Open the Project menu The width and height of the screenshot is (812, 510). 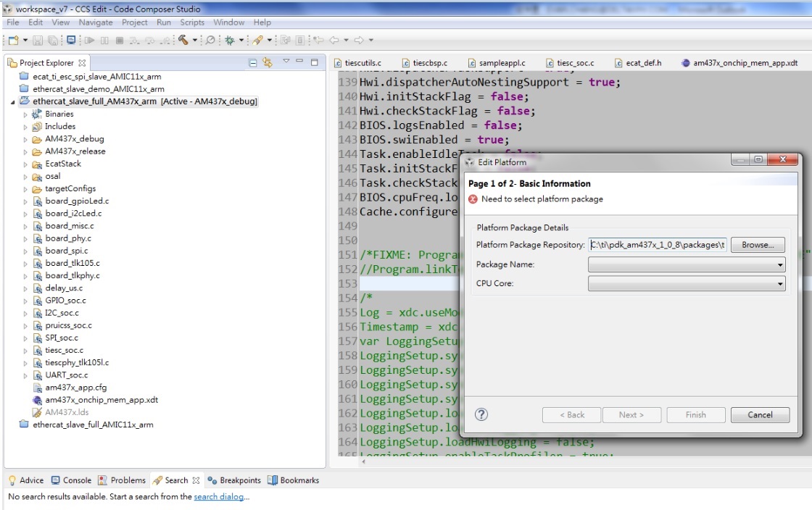[135, 22]
